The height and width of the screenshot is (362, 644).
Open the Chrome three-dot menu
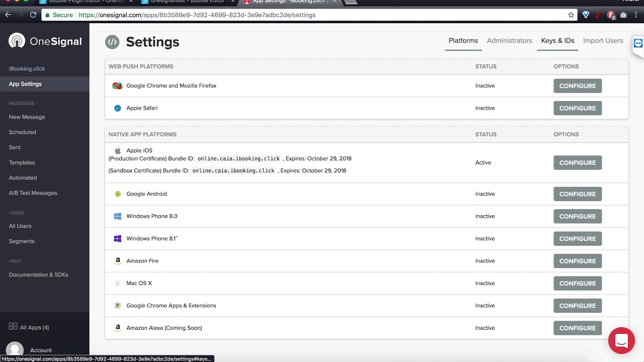636,15
